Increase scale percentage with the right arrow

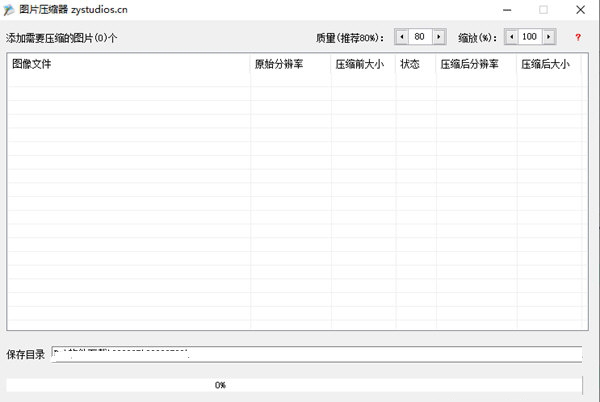(x=548, y=37)
